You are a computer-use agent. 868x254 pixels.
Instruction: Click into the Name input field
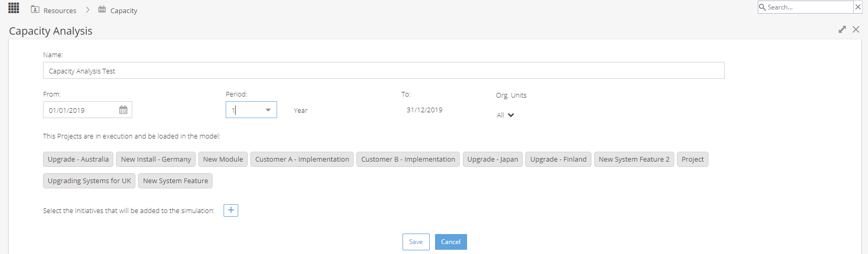384,70
